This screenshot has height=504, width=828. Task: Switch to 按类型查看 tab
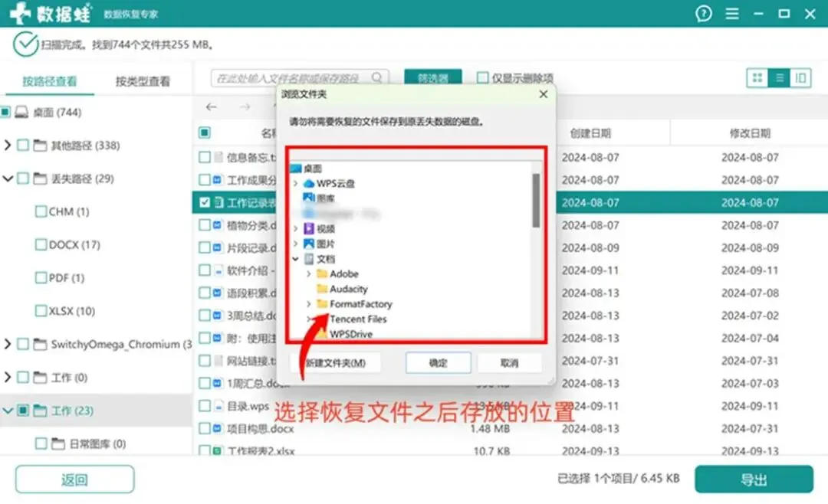[143, 81]
